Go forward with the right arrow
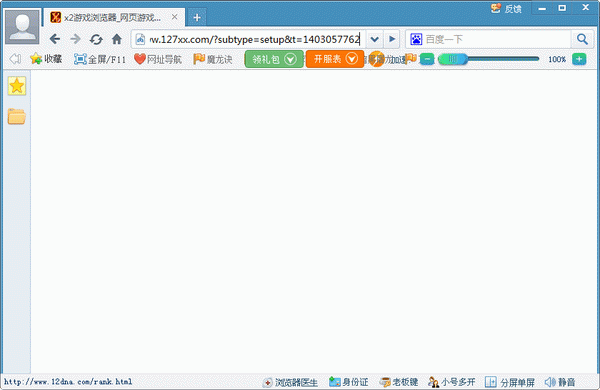Screen dimensions: 600x390 [x=75, y=39]
